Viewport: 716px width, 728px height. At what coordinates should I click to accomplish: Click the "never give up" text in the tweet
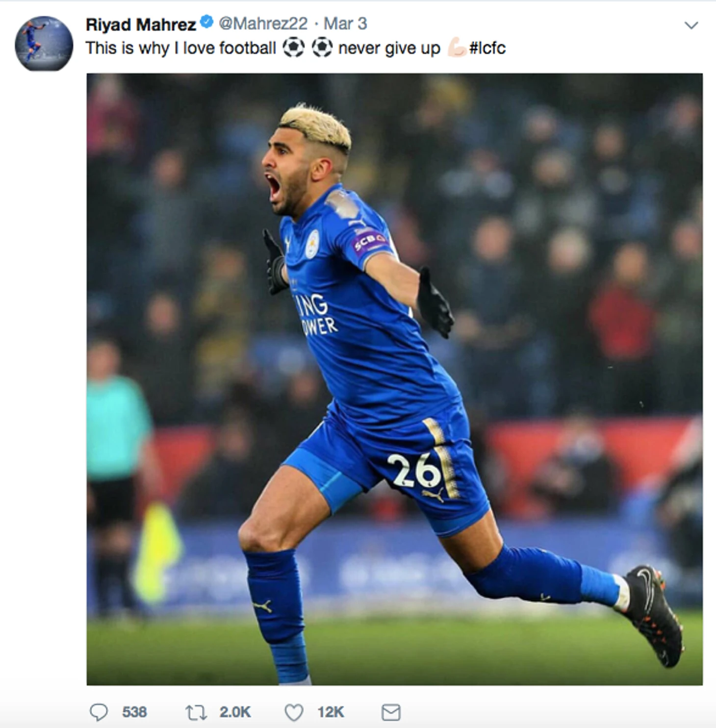click(x=389, y=49)
